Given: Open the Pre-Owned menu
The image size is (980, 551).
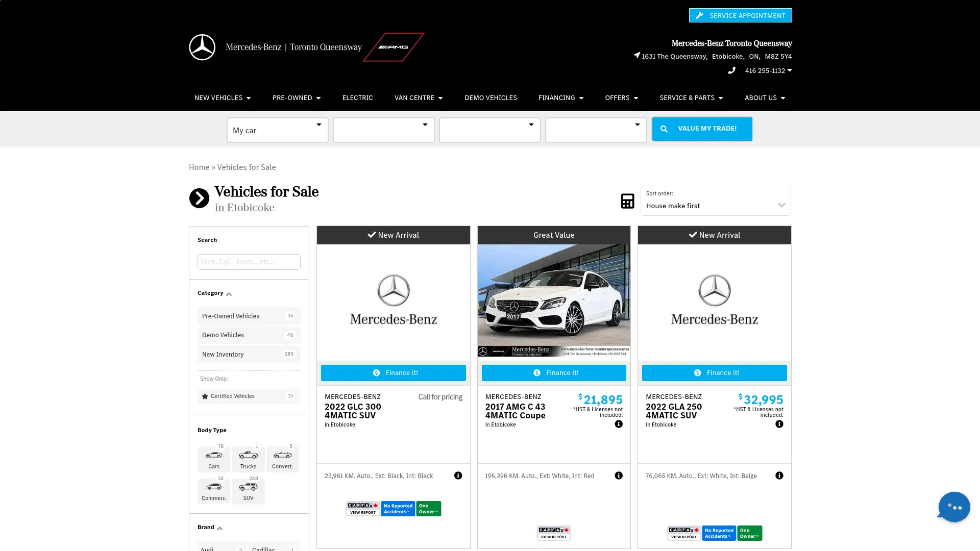Looking at the screenshot, I should click(297, 97).
